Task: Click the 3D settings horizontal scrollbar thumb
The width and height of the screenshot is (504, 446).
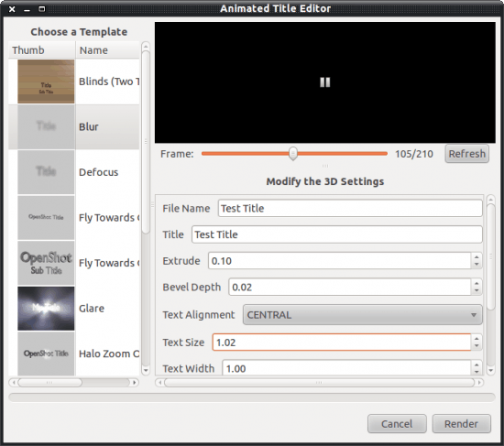Action: 319,383
